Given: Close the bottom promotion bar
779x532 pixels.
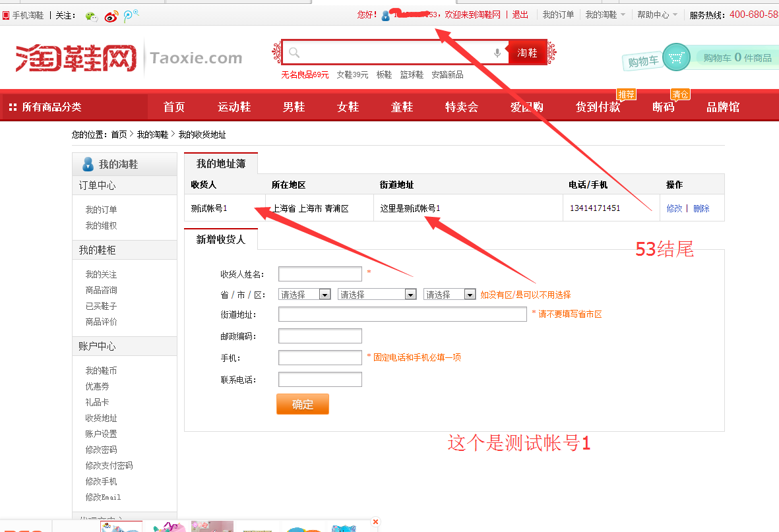Looking at the screenshot, I should (375, 521).
